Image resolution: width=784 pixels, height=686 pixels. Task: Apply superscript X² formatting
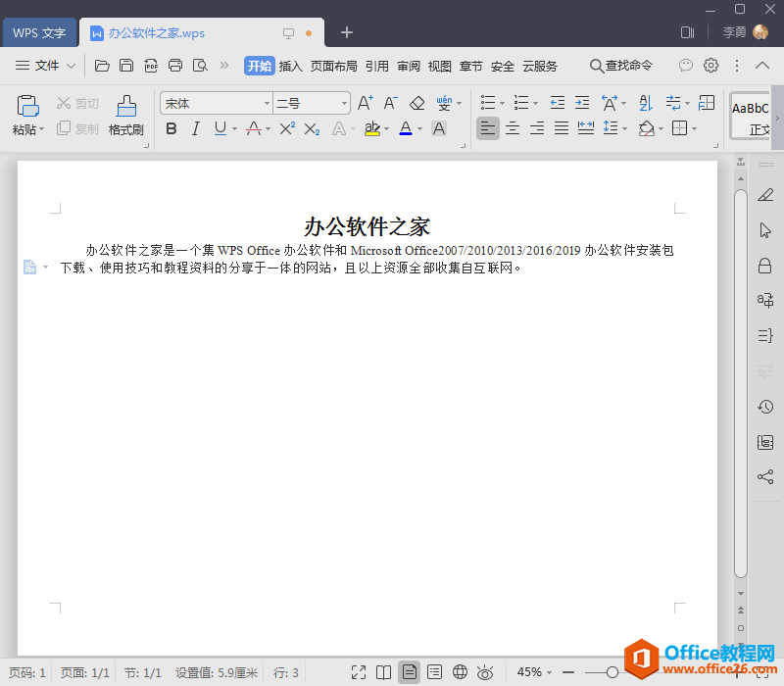[x=287, y=129]
